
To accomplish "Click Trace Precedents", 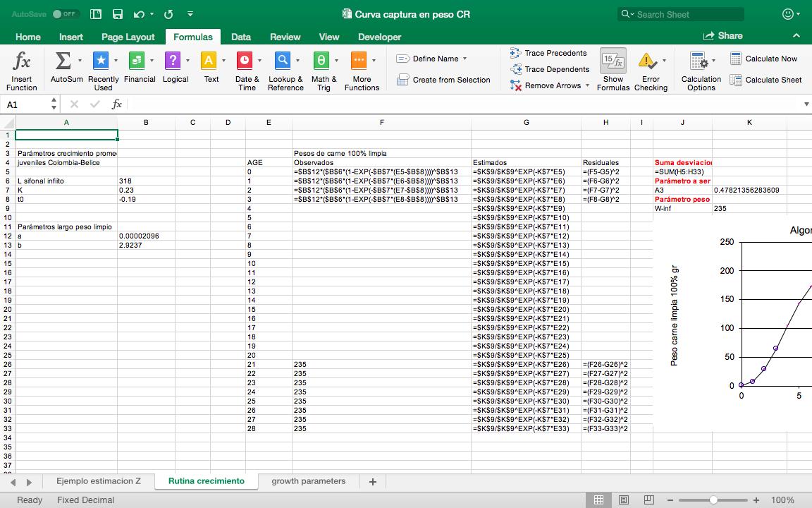I will 548,53.
